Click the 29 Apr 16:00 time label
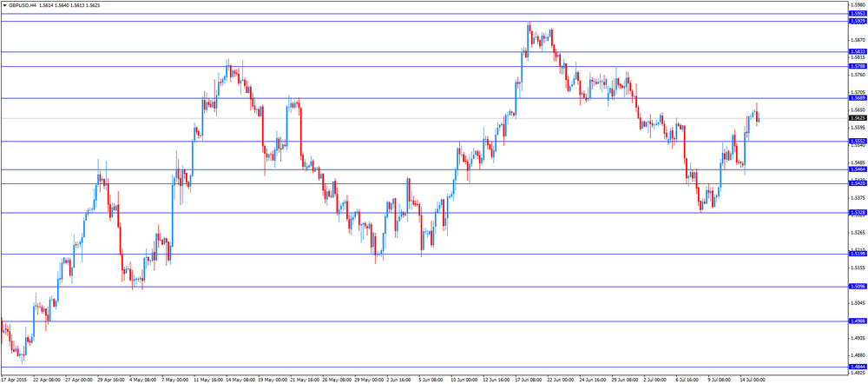 click(x=110, y=381)
